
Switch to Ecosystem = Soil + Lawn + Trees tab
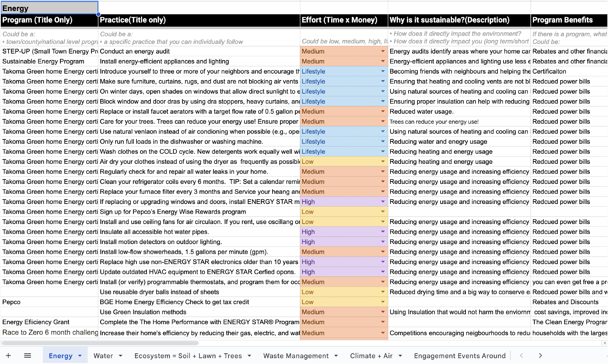[x=188, y=356]
